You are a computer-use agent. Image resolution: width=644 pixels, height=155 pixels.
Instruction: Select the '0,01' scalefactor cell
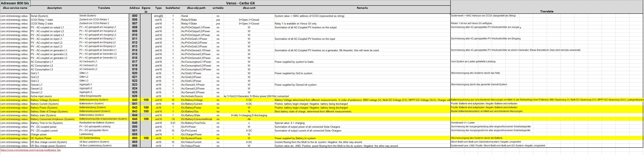[x=173, y=123]
